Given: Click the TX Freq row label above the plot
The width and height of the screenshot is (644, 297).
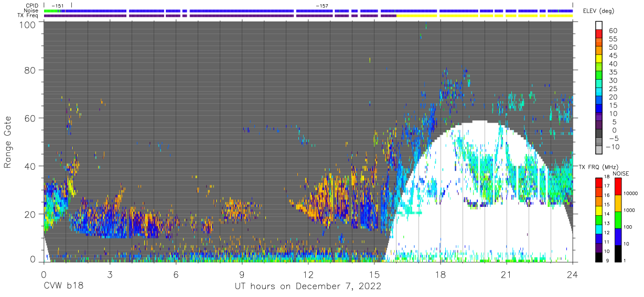Looking at the screenshot, I should (x=28, y=16).
